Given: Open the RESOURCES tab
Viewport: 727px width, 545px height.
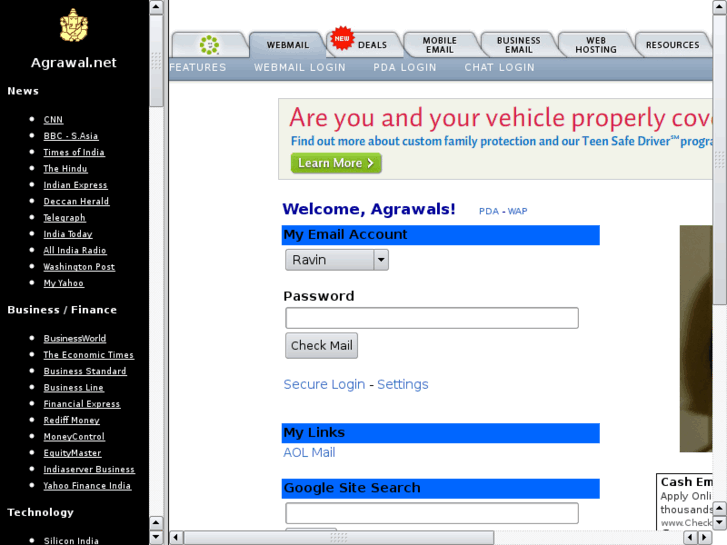Looking at the screenshot, I should (x=672, y=45).
